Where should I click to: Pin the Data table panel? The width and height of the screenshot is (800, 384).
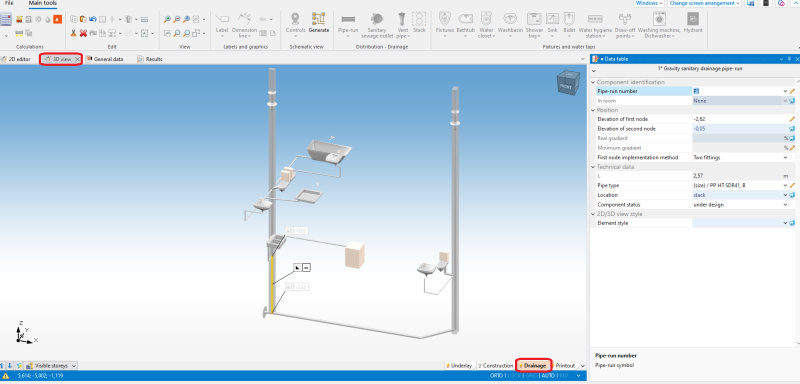coord(789,59)
